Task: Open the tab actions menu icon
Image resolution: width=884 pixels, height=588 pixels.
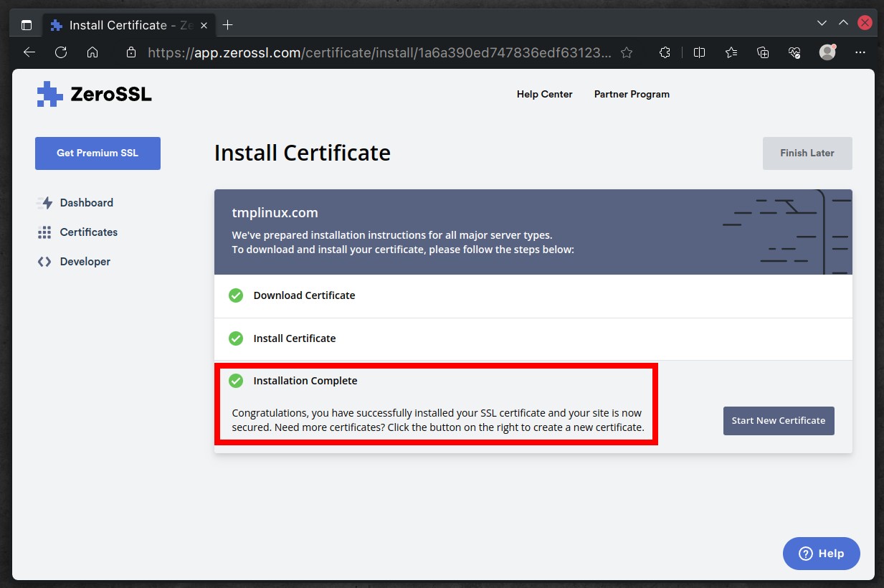Action: 27,25
